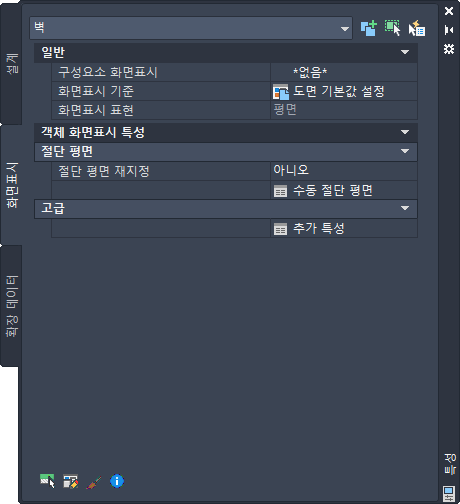Collapse the 절단 평면 section
This screenshot has width=460, height=504.
405,152
